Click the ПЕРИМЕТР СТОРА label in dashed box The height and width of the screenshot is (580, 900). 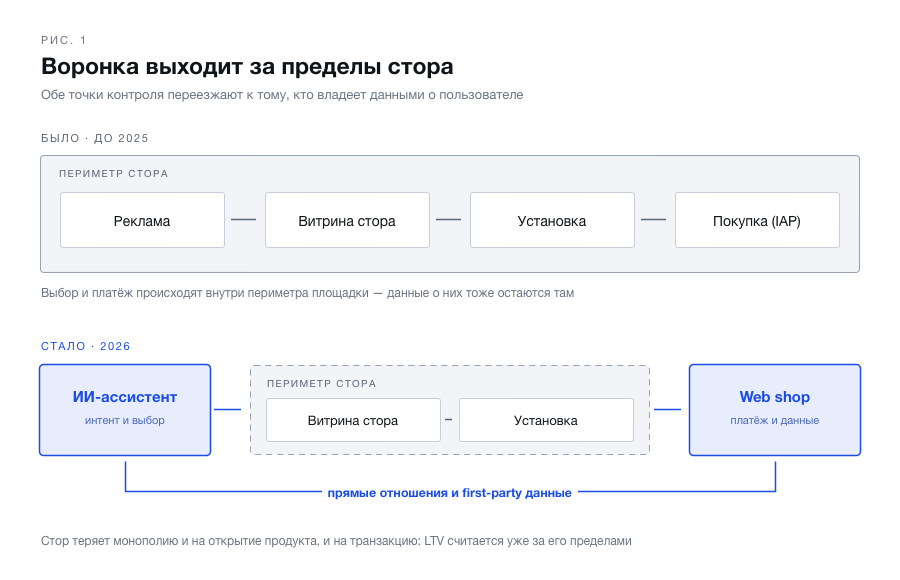pos(321,384)
